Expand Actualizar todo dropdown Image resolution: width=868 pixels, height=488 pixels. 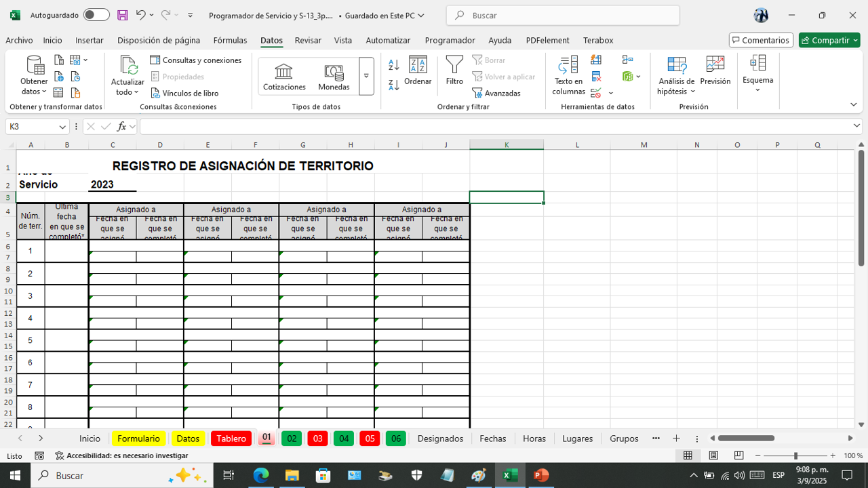click(x=136, y=92)
